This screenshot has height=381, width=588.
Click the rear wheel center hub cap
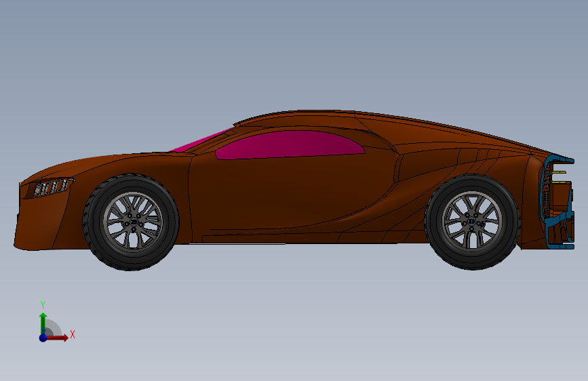click(x=472, y=222)
